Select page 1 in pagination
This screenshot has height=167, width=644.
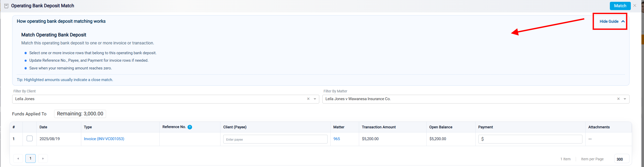[x=31, y=158]
